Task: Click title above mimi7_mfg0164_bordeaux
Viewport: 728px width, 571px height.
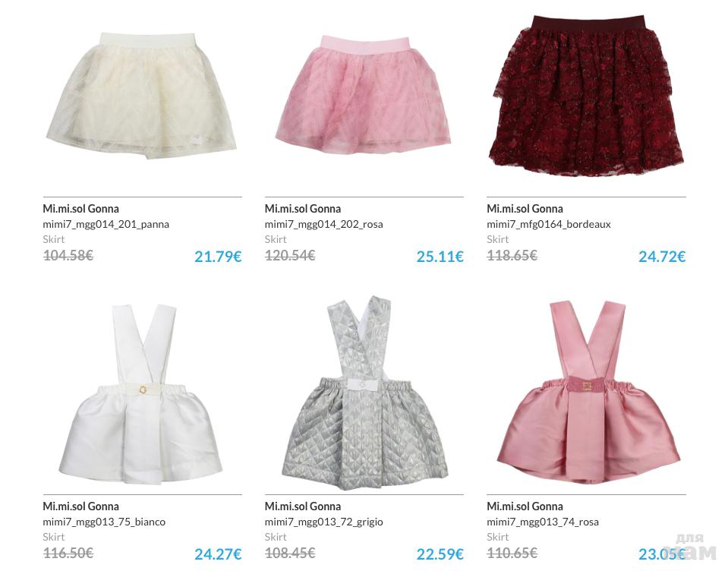Action: click(x=525, y=209)
